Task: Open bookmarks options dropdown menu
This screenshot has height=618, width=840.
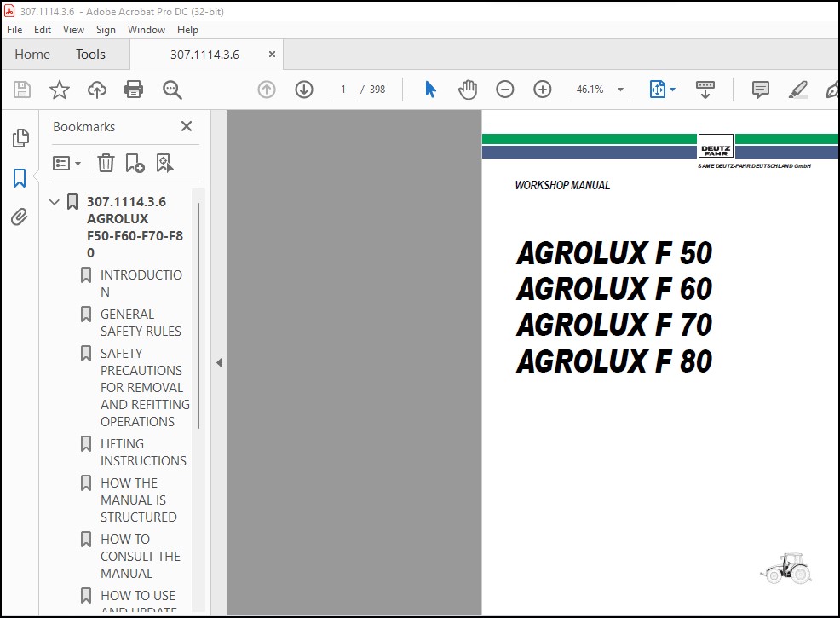Action: [x=66, y=163]
